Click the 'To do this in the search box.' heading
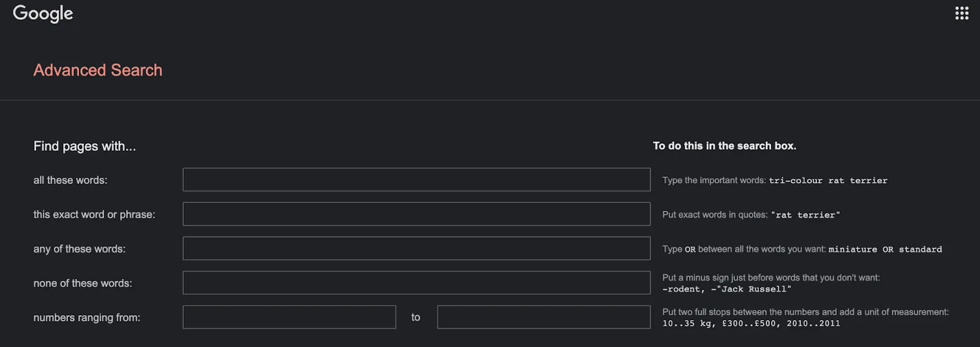980x347 pixels. point(725,146)
